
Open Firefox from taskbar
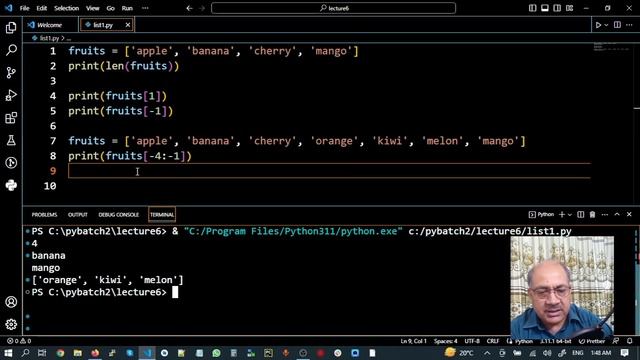pos(95,353)
